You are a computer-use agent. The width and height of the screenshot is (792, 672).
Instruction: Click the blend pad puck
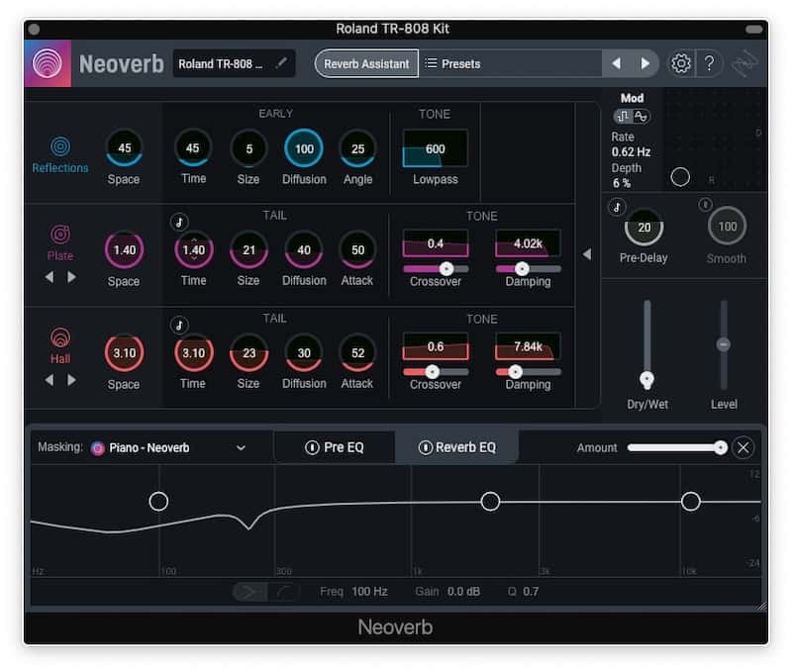(680, 177)
